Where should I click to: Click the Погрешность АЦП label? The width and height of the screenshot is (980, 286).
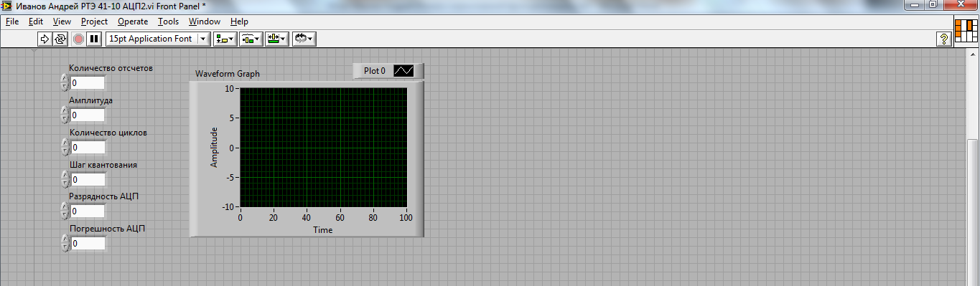(x=107, y=229)
